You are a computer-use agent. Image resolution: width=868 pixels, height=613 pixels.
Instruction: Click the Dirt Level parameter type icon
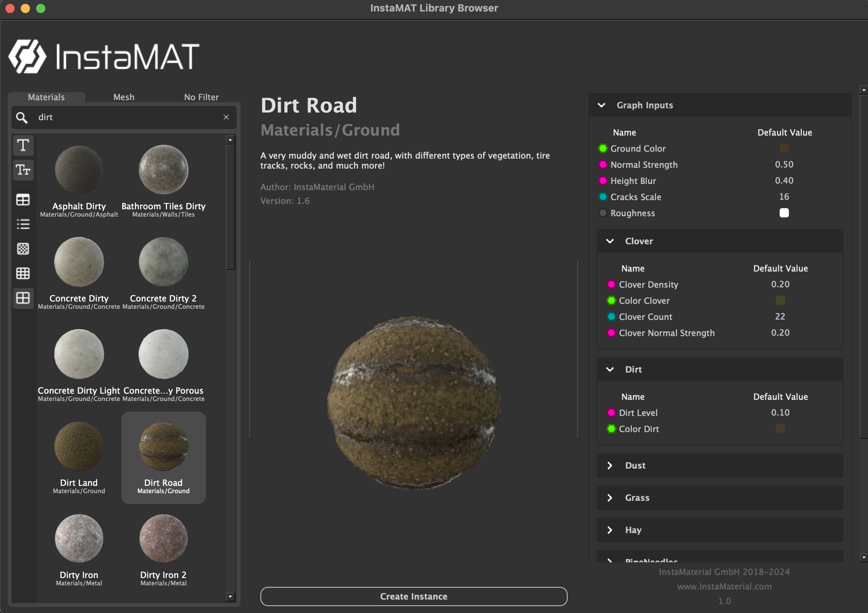point(611,413)
